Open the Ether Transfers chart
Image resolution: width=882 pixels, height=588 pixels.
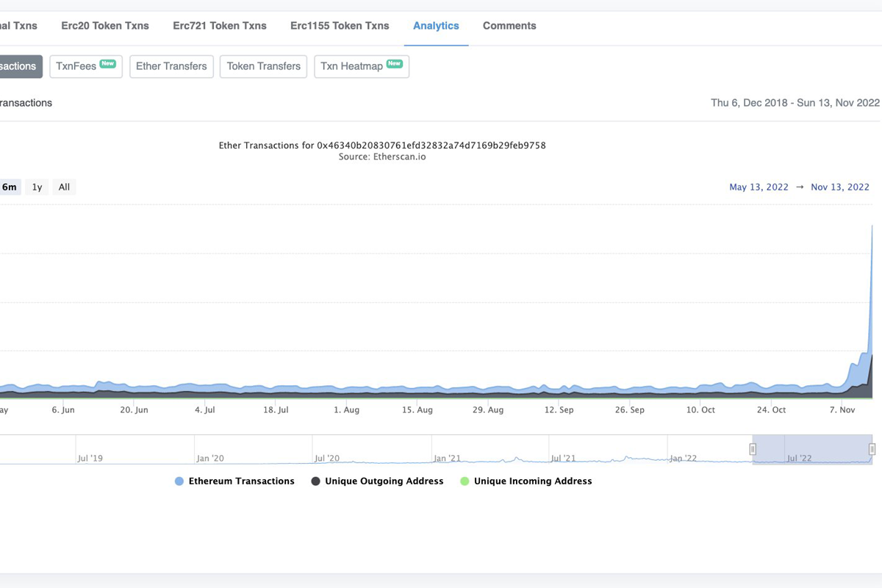[171, 66]
